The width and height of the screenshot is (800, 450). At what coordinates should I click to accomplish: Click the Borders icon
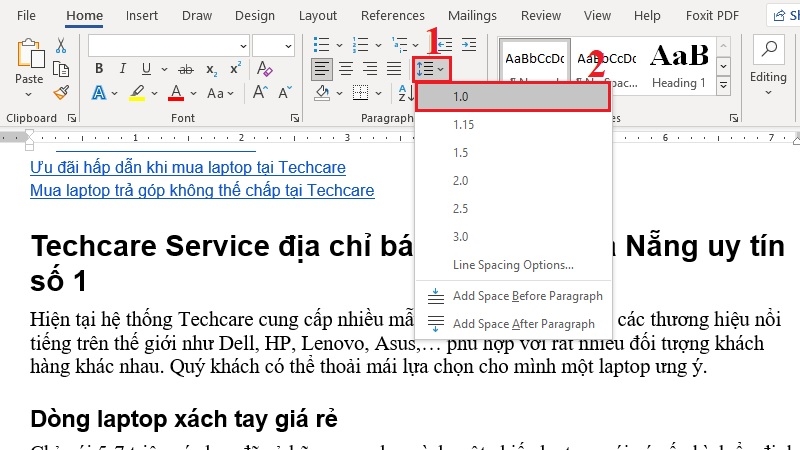[x=361, y=93]
